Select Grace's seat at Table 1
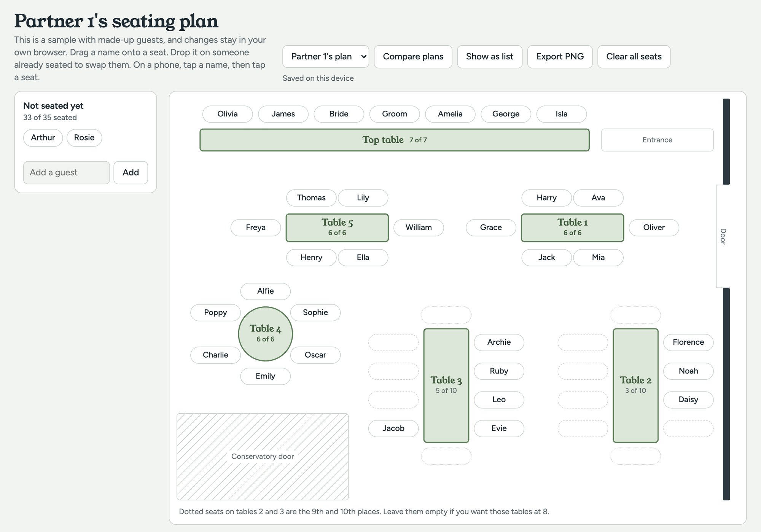Image resolution: width=761 pixels, height=532 pixels. (x=491, y=228)
